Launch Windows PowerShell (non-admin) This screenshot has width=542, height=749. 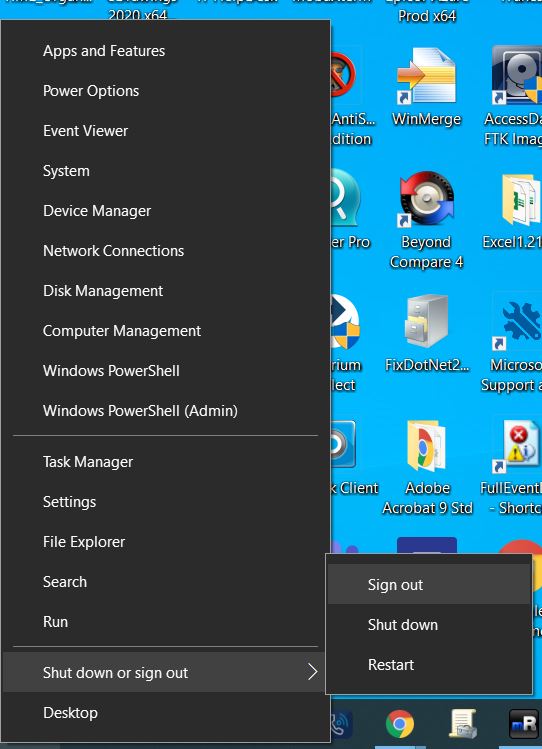[x=165, y=371]
